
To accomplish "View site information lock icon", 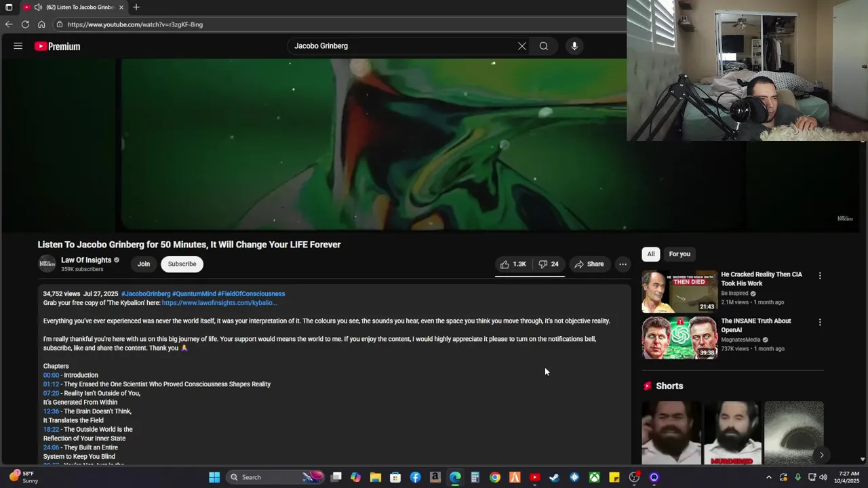I will tap(60, 24).
